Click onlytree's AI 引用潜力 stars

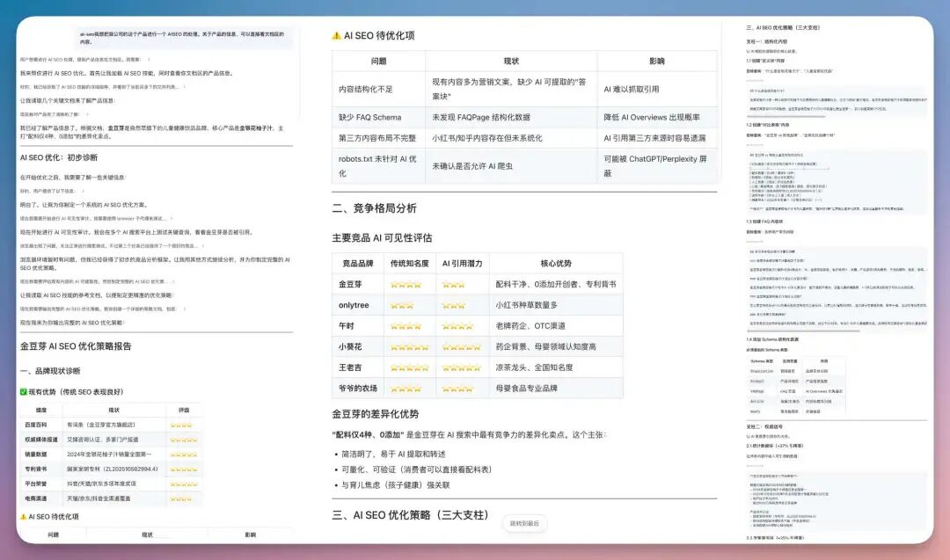tap(453, 305)
